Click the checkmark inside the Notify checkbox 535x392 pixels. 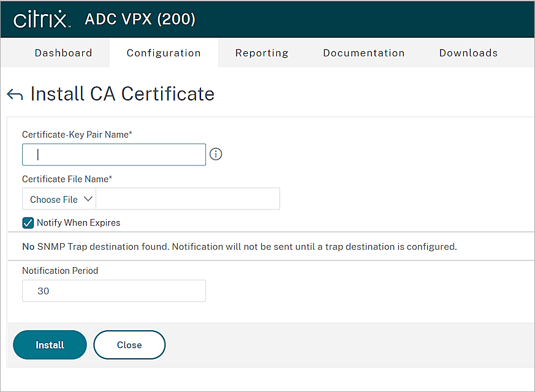28,222
